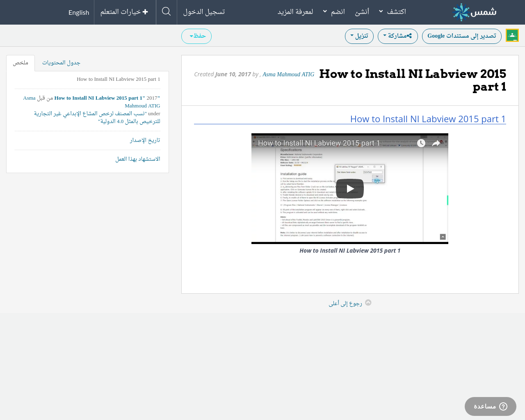Expand the حفظ save dropdown

pyautogui.click(x=196, y=36)
